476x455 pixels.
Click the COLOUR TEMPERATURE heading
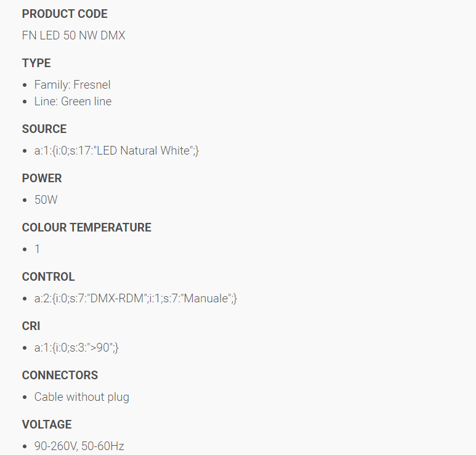click(x=87, y=228)
